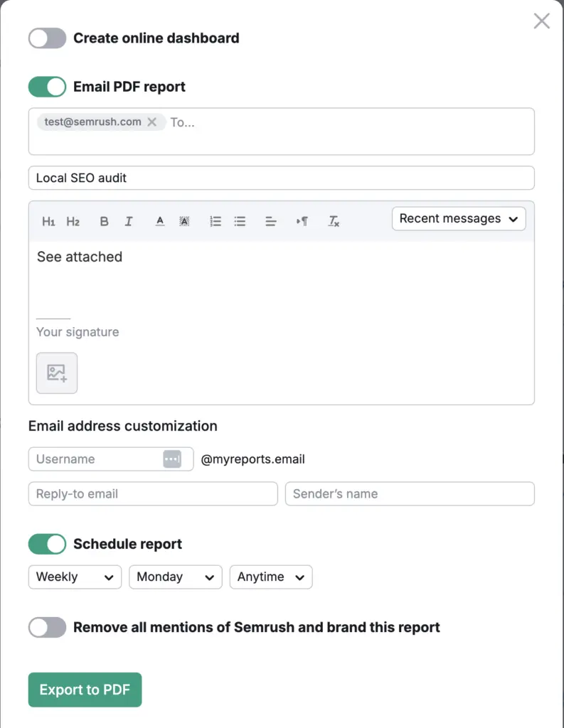
Task: Open text alignment options
Action: point(271,222)
